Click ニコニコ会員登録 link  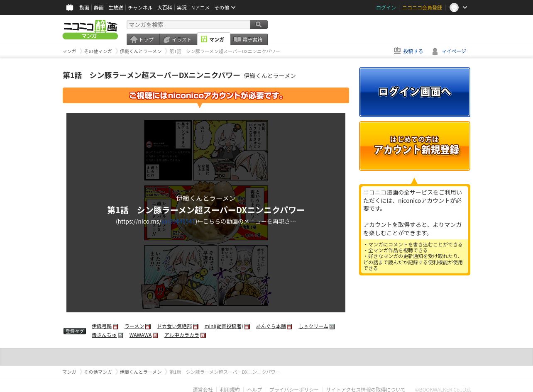click(x=422, y=7)
